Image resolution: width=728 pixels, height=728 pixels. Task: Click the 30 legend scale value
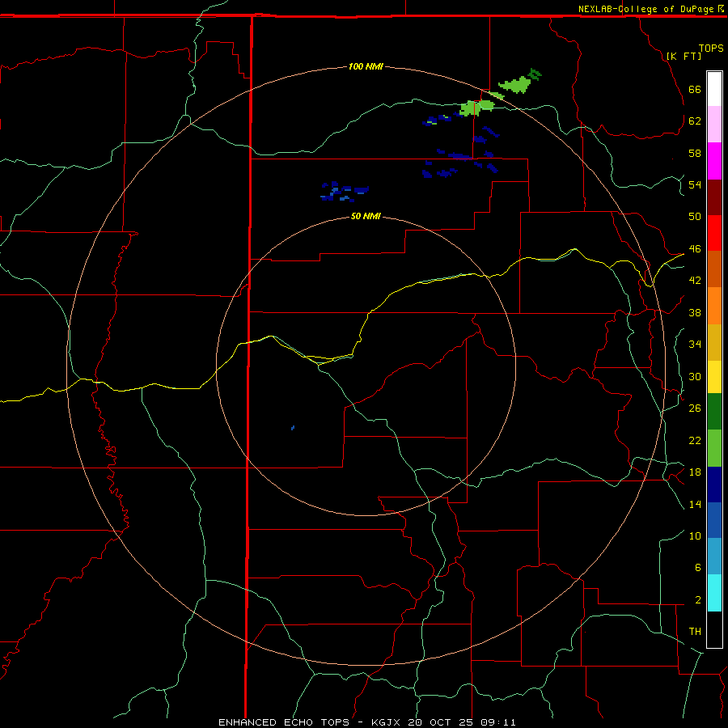pos(695,376)
